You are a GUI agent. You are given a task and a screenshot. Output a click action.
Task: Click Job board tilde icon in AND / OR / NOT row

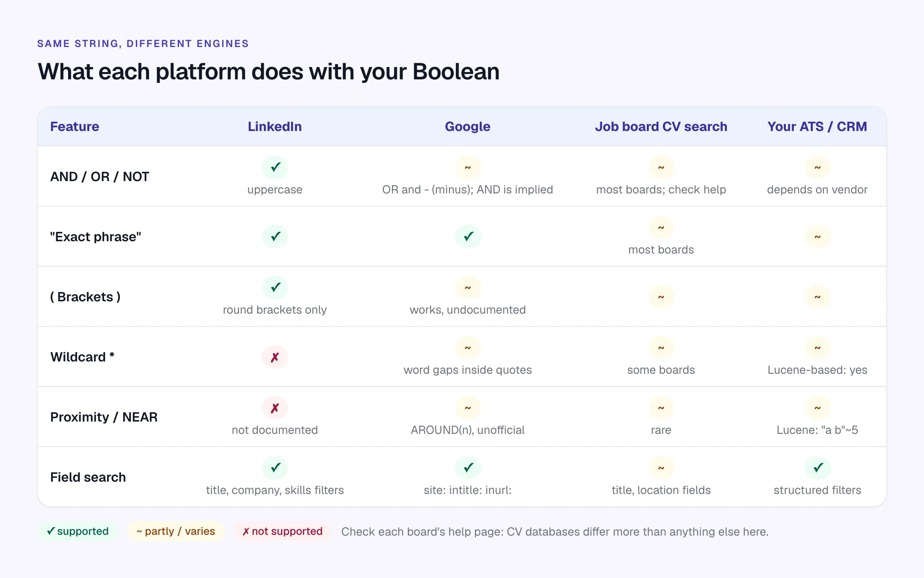[x=661, y=167]
